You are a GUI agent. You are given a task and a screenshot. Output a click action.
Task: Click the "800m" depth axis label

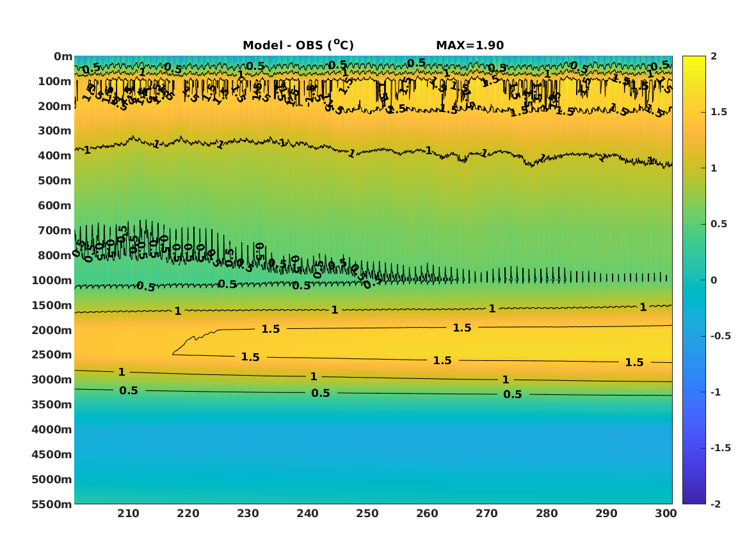[x=55, y=255]
